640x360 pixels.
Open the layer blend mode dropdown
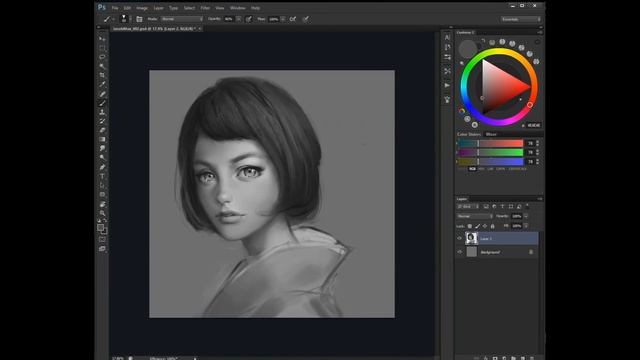[475, 216]
